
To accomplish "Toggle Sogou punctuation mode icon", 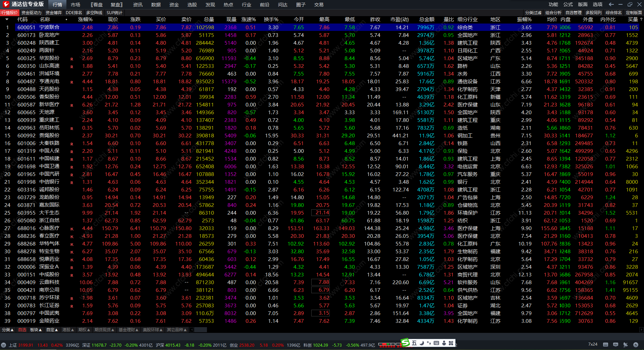I will [429, 343].
